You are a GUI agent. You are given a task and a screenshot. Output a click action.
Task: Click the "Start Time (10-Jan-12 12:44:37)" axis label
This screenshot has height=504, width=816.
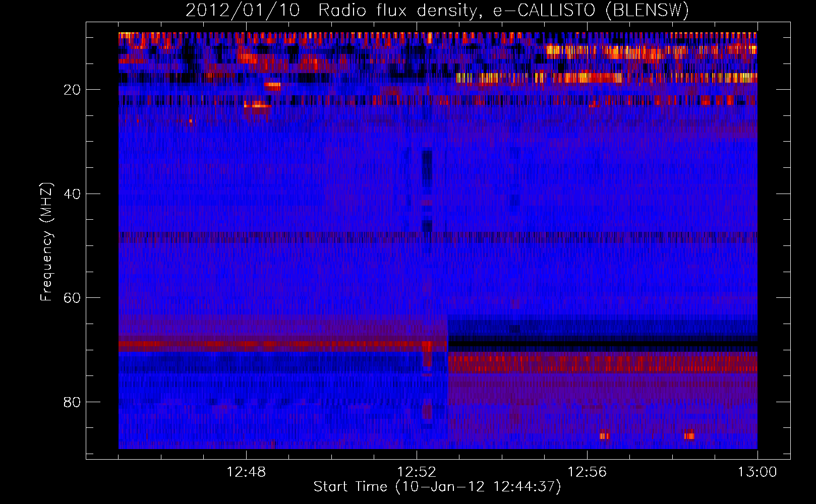437,487
